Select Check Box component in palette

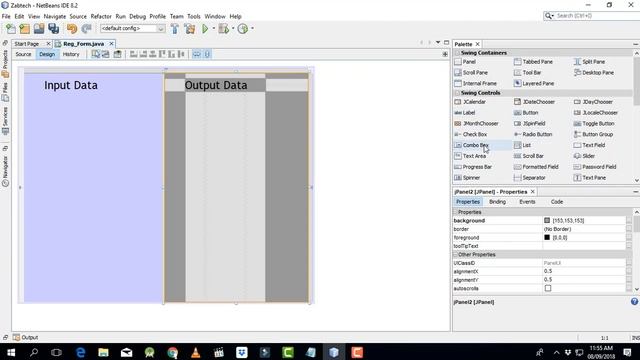point(471,134)
